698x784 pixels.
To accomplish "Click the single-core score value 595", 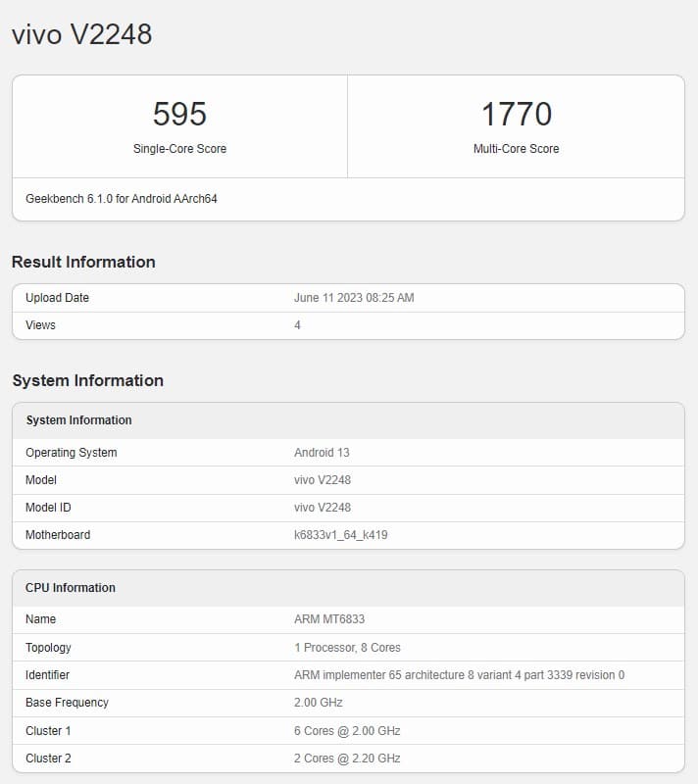I will pyautogui.click(x=179, y=115).
